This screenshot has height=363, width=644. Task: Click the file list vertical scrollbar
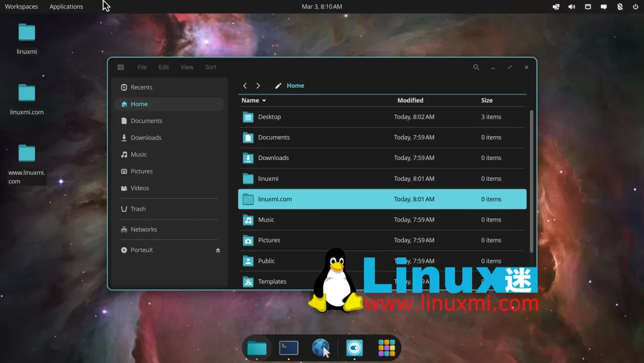pos(531,181)
